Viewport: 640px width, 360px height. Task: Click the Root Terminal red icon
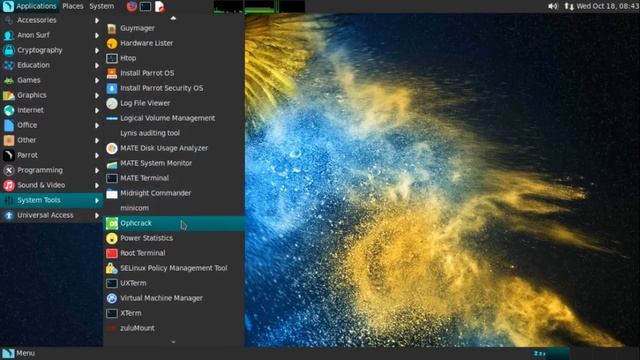(x=111, y=253)
